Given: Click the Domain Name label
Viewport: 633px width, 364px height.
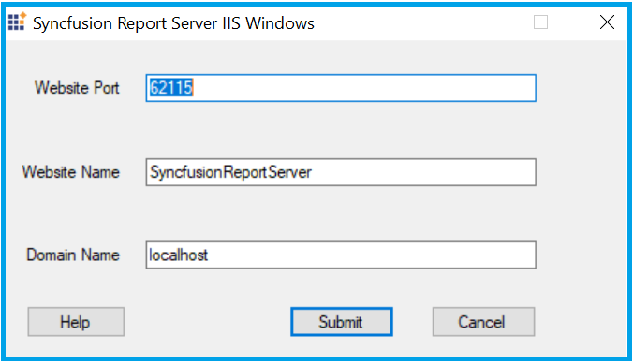Looking at the screenshot, I should click(73, 255).
